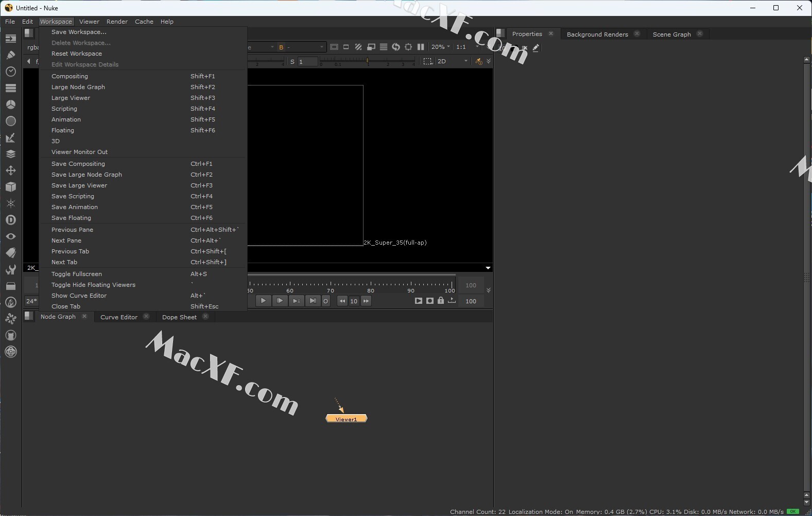Click the skip back 10 frames button
This screenshot has width=812, height=516.
[x=342, y=301]
